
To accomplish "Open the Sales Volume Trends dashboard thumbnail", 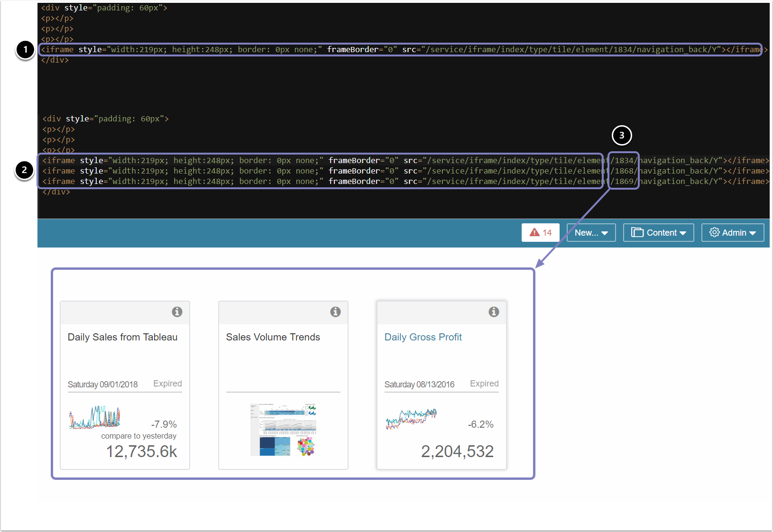I will coord(283,430).
